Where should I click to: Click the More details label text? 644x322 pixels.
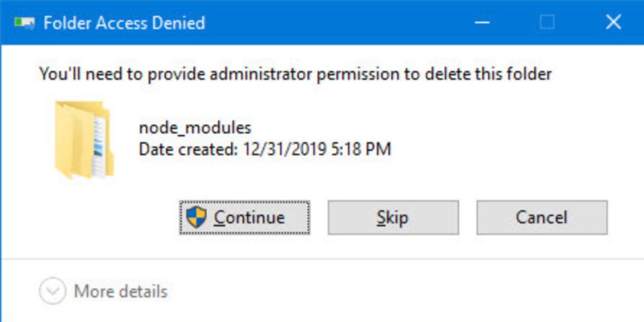tap(120, 291)
